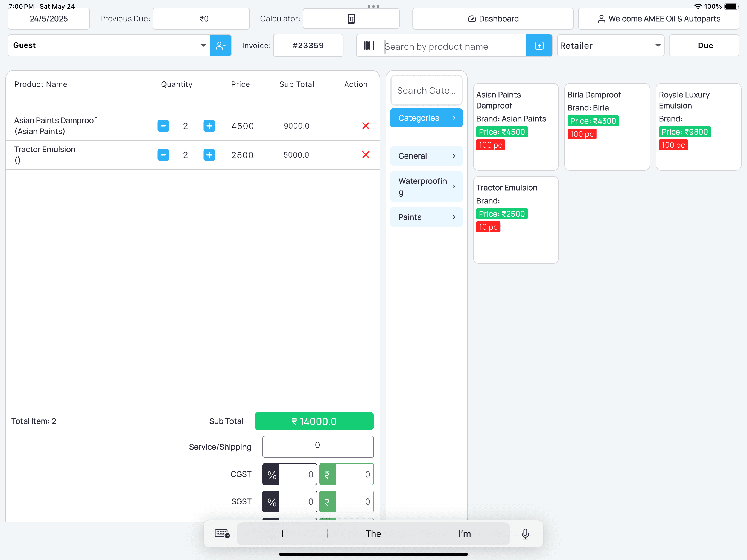This screenshot has height=560, width=747.
Task: Click the 9000.0 sub total cell
Action: pos(296,126)
